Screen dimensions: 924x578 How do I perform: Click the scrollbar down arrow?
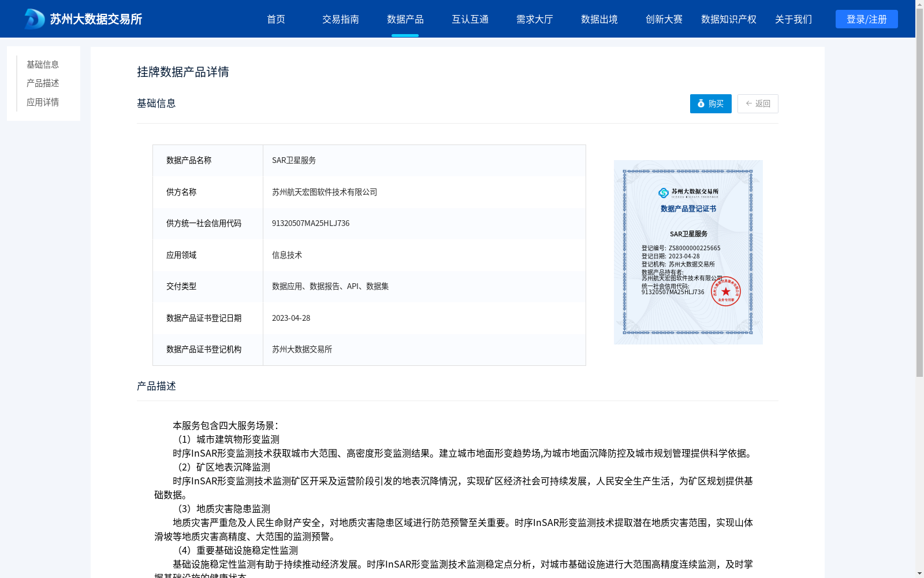tap(919, 573)
